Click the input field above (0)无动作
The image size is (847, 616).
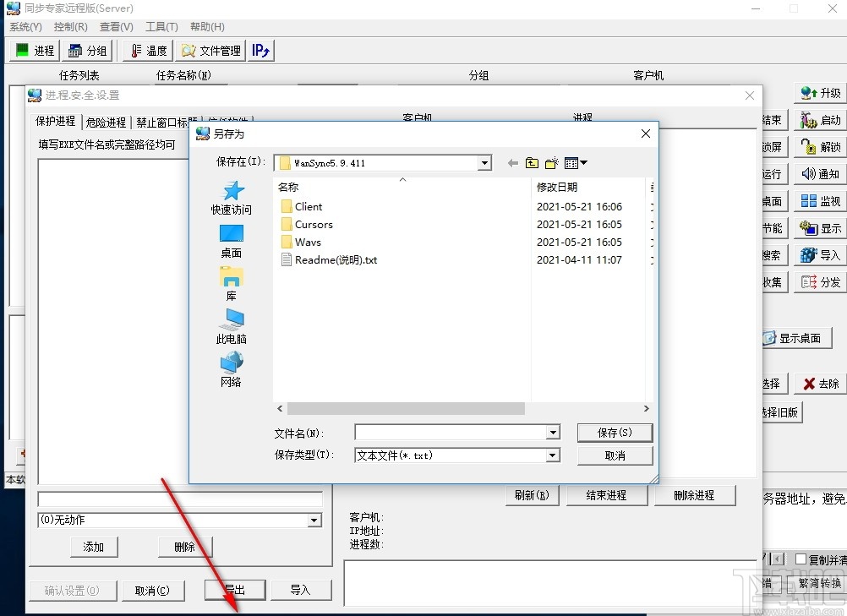180,499
